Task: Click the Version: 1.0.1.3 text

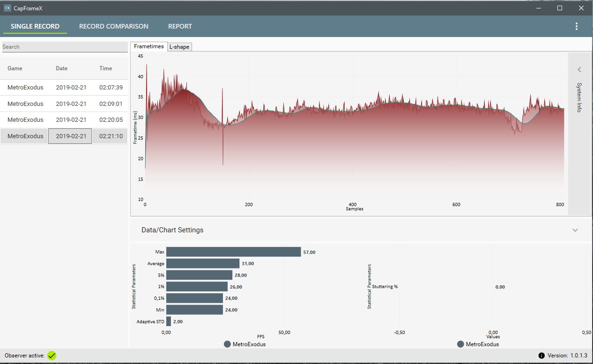Action: point(567,356)
